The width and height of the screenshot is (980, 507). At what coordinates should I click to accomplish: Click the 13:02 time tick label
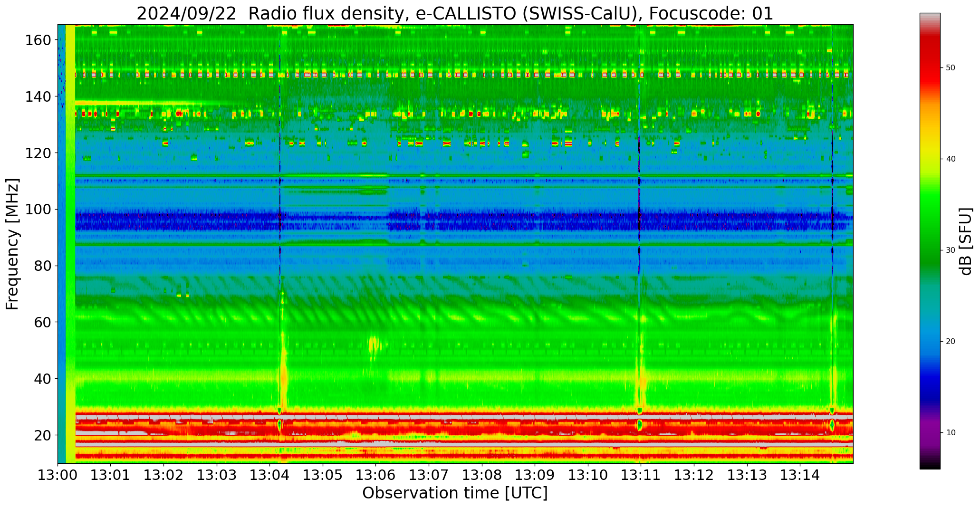tap(164, 475)
